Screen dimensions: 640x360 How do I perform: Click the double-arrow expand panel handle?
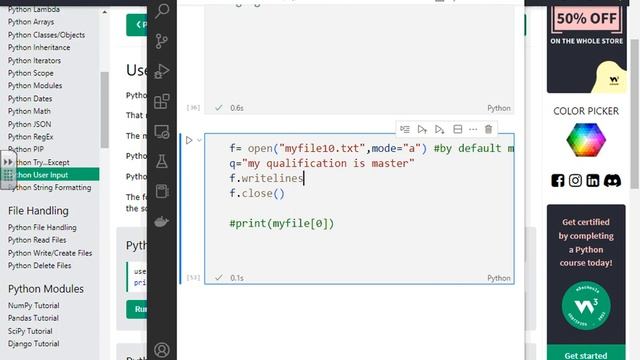point(8,162)
